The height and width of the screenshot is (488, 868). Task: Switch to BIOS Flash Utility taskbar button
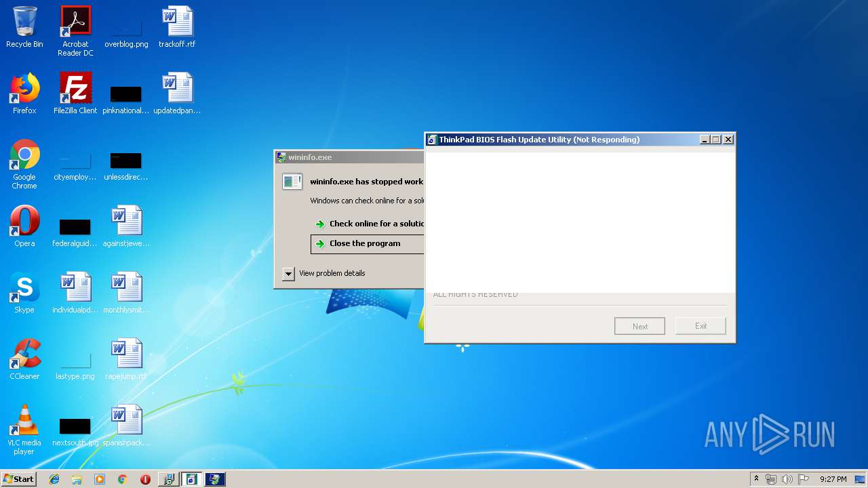pyautogui.click(x=192, y=479)
